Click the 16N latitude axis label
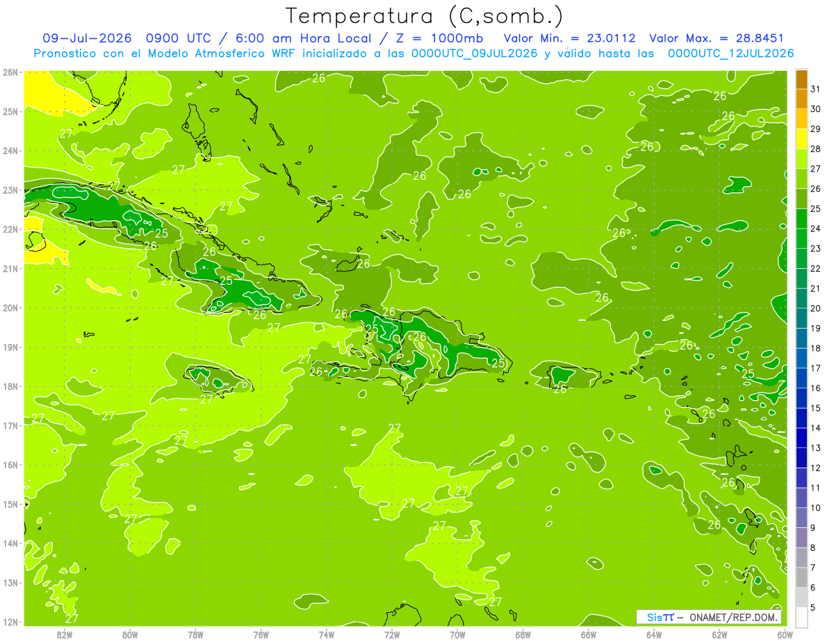The image size is (834, 644). [x=10, y=465]
